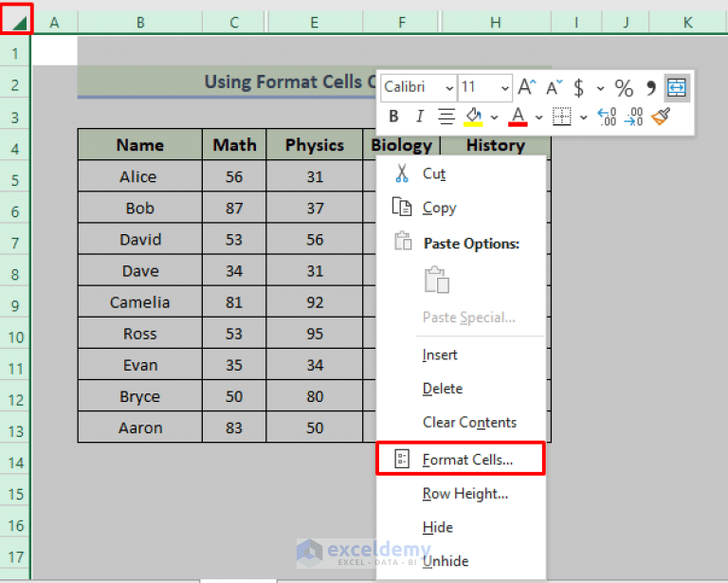
Task: Select column K header
Action: (688, 23)
